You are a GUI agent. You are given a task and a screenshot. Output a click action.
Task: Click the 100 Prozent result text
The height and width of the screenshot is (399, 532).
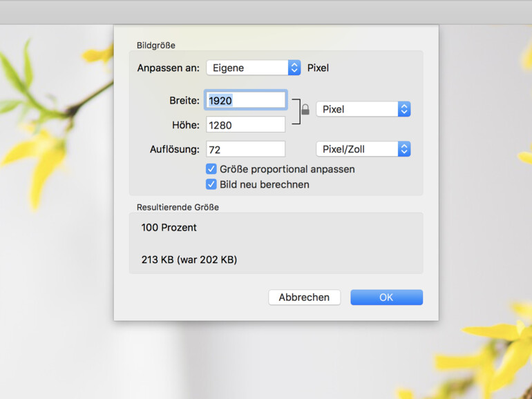169,228
